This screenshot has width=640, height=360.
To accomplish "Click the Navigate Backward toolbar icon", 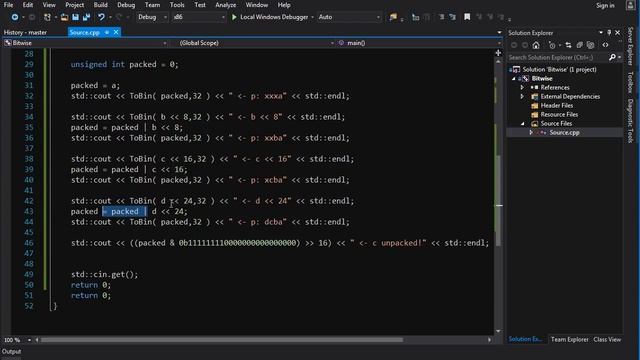I will (15, 17).
